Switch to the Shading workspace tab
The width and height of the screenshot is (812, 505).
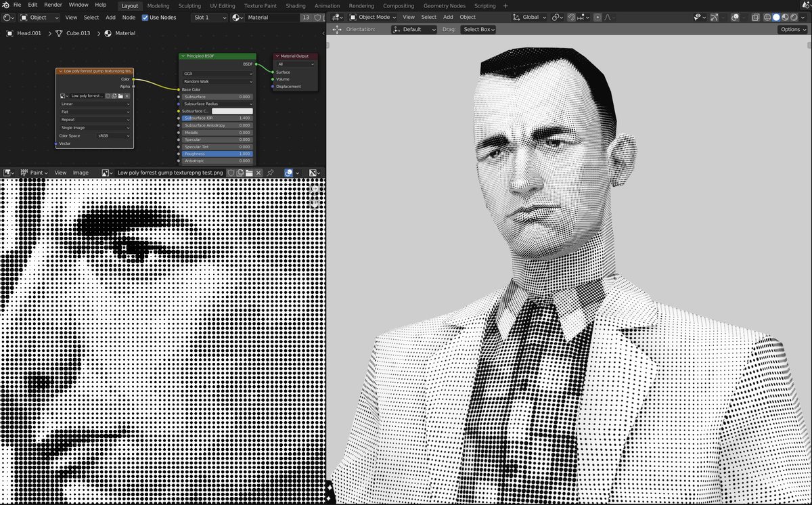pos(296,5)
